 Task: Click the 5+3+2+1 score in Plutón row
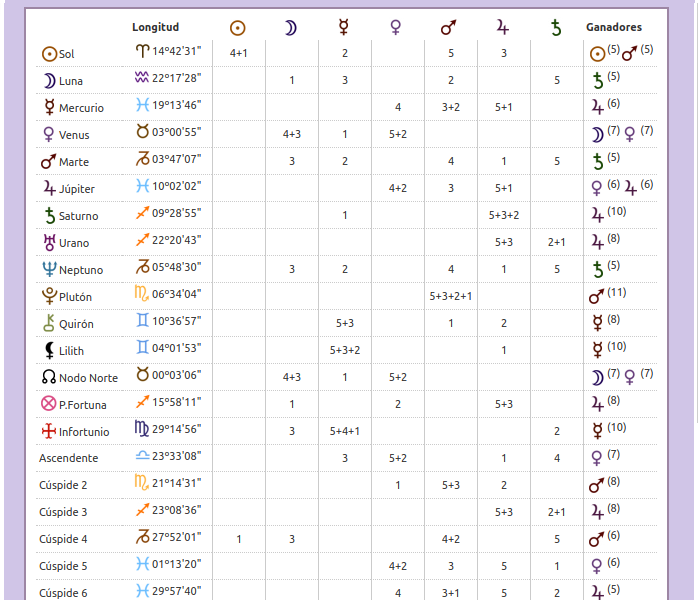[x=450, y=296]
